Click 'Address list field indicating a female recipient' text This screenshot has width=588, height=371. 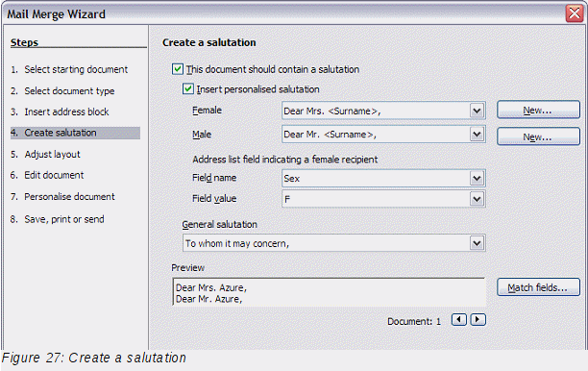click(x=285, y=160)
